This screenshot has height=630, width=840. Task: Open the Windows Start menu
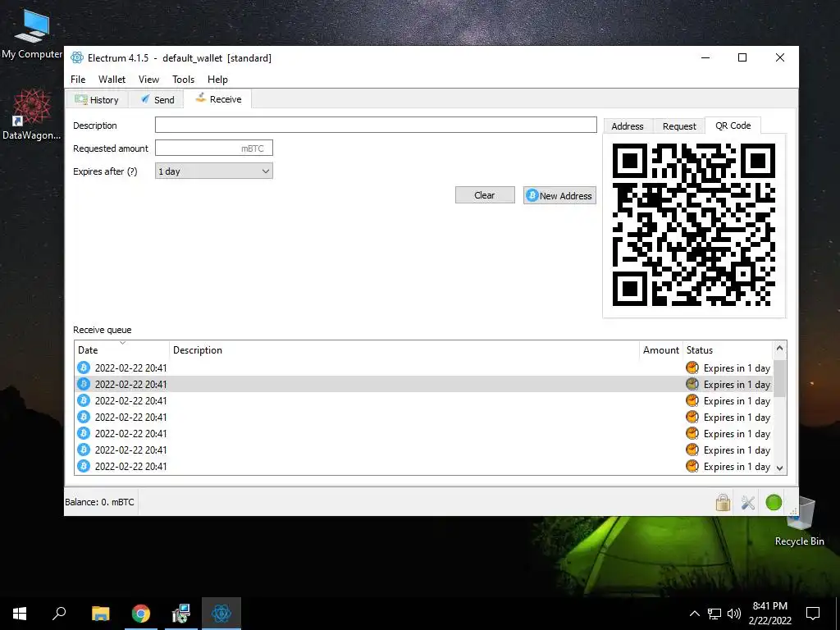coord(20,614)
